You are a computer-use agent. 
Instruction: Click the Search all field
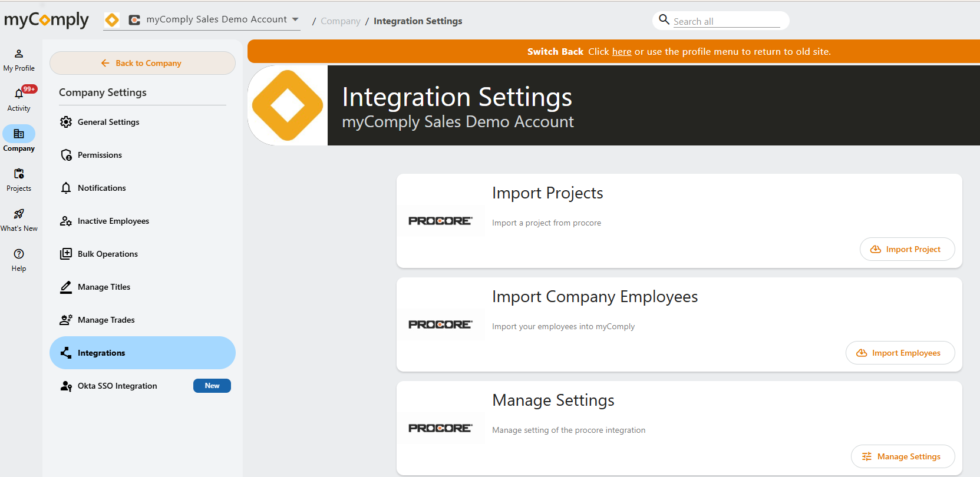(727, 21)
